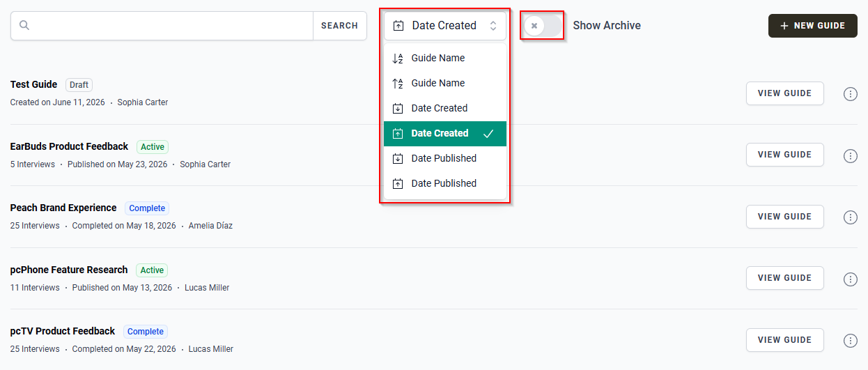Click the Test Guide title
The width and height of the screenshot is (868, 370).
click(x=33, y=84)
